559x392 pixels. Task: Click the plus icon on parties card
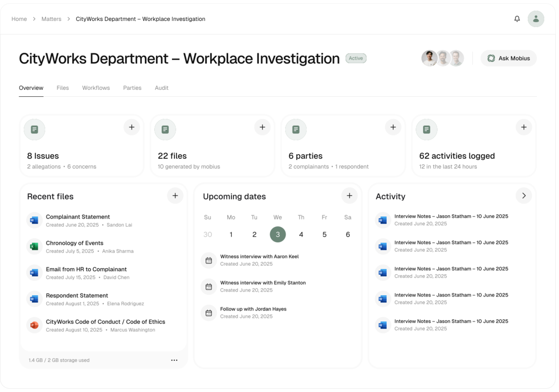click(393, 127)
